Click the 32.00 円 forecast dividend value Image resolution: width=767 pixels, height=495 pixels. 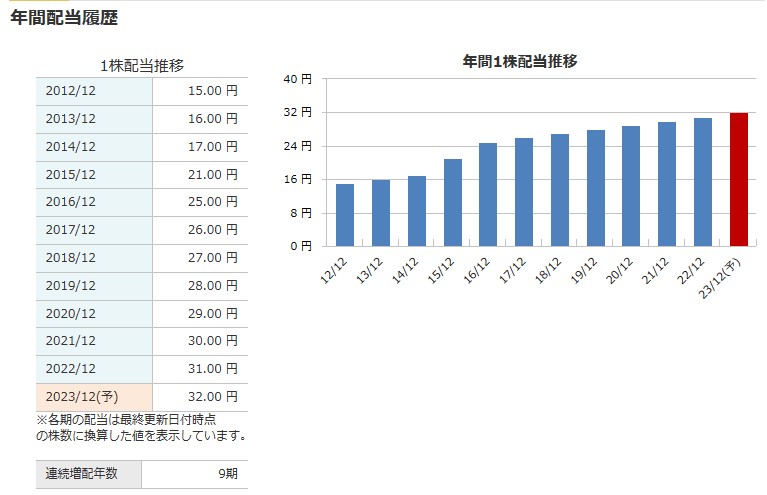[213, 397]
